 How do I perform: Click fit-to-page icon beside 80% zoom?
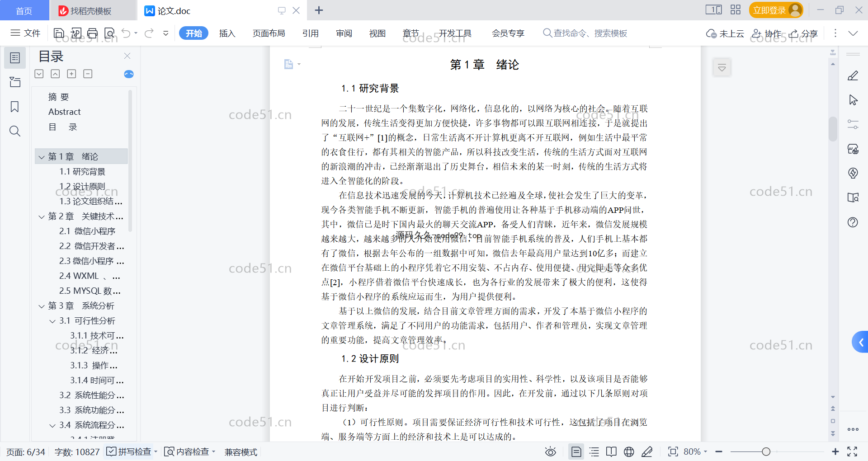point(673,452)
